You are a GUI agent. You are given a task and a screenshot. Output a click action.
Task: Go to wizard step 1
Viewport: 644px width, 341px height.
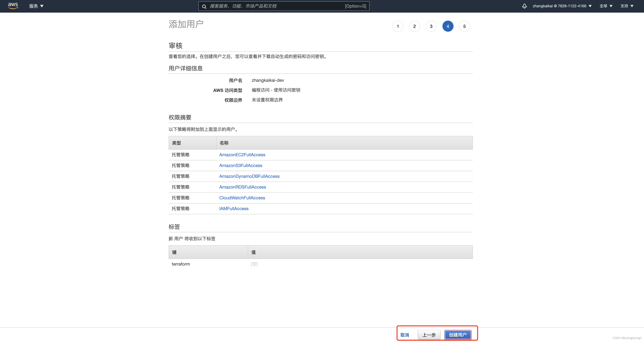pos(398,26)
